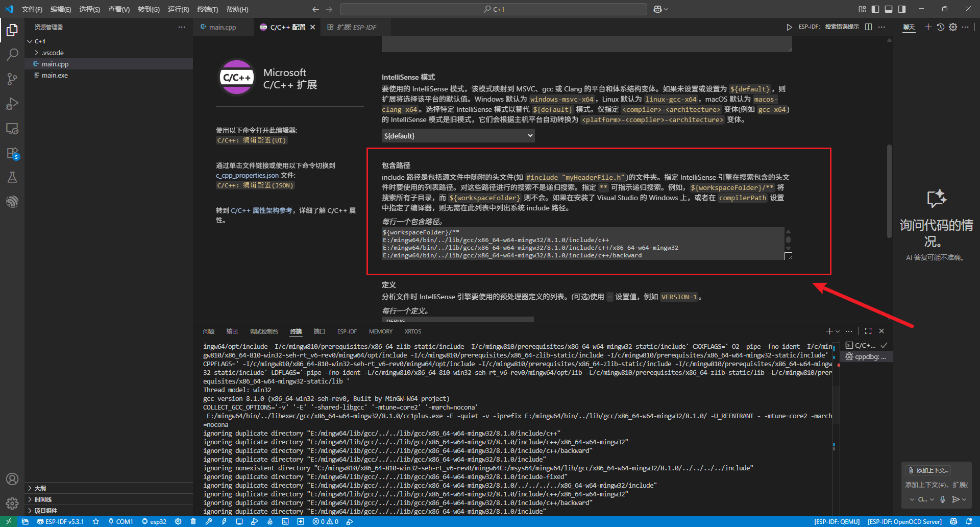Click the errors and warnings status indicator
Image resolution: width=980 pixels, height=527 pixels.
tap(326, 521)
